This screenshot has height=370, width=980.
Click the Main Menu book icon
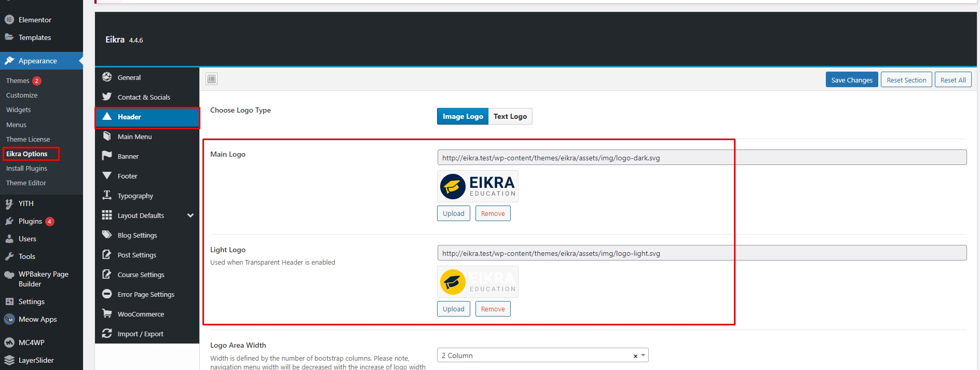click(x=107, y=136)
